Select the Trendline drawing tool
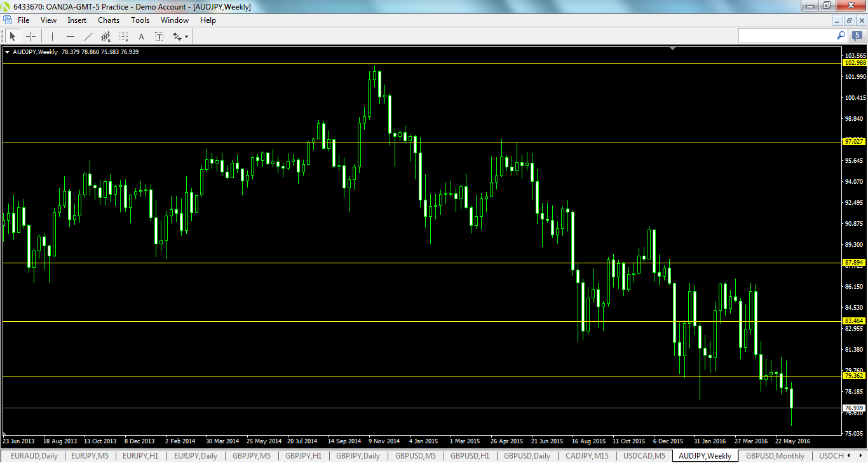 [88, 36]
